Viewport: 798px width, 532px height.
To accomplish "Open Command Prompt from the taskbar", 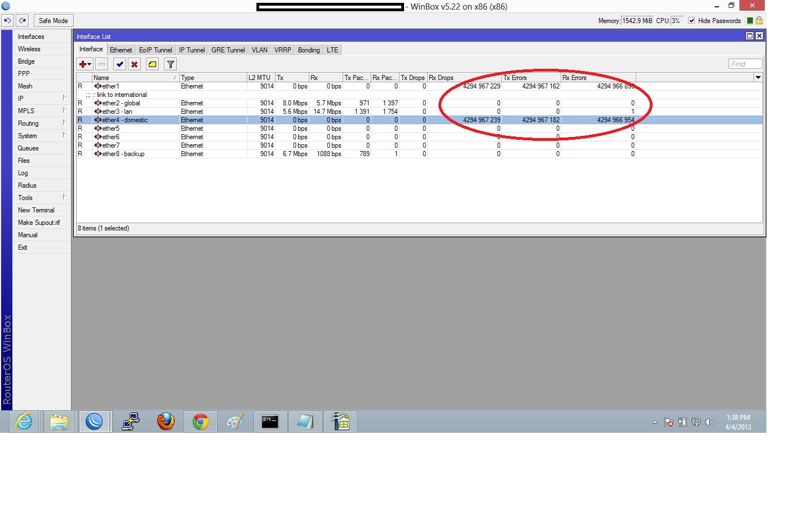I will tap(270, 422).
